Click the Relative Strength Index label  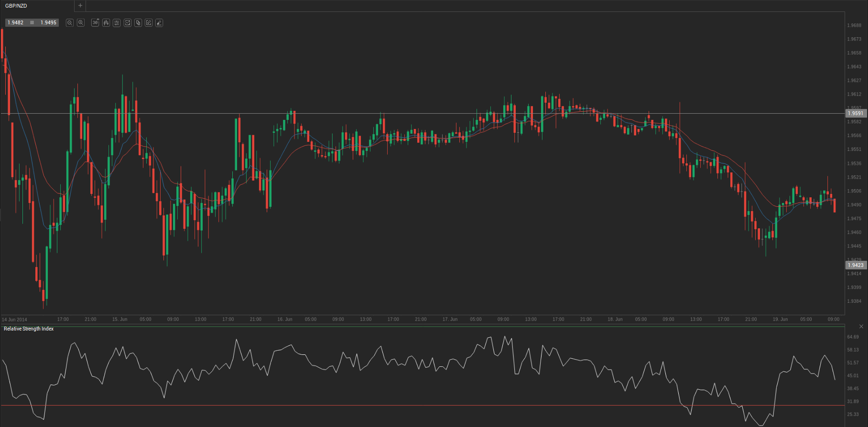[x=29, y=329]
